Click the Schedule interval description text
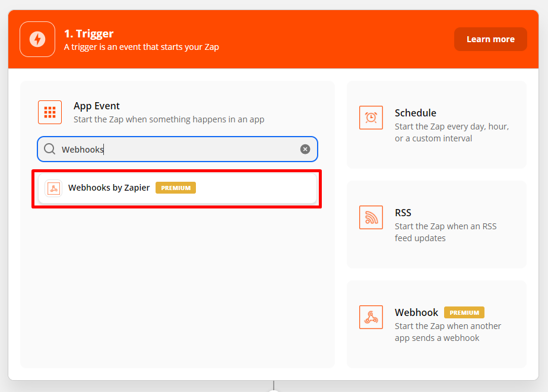 tap(452, 132)
